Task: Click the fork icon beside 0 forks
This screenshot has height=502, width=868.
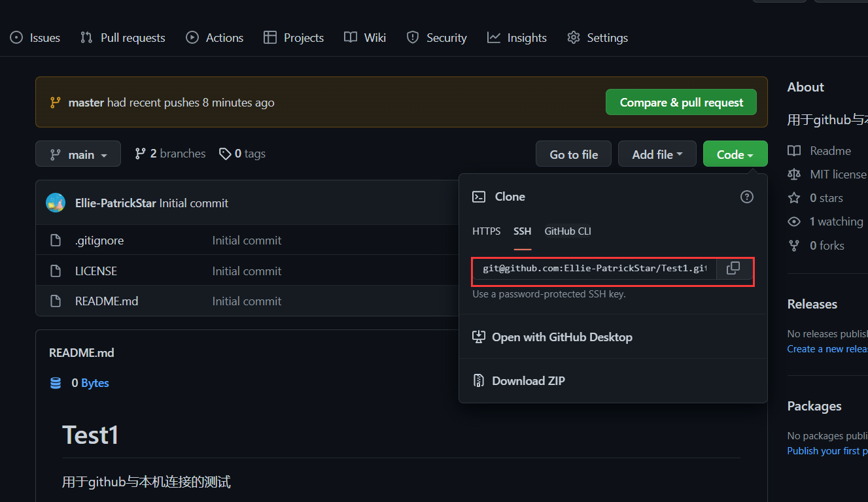Action: point(794,246)
